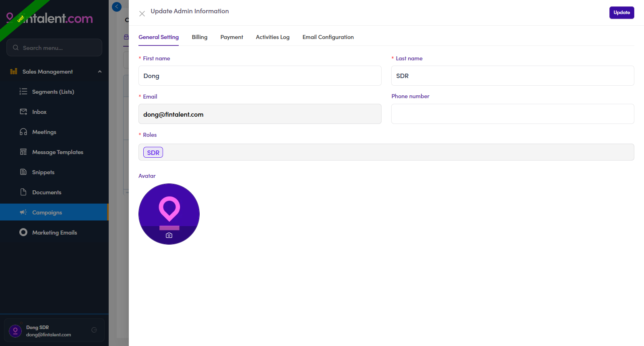Click the camera icon on avatar

(x=169, y=235)
